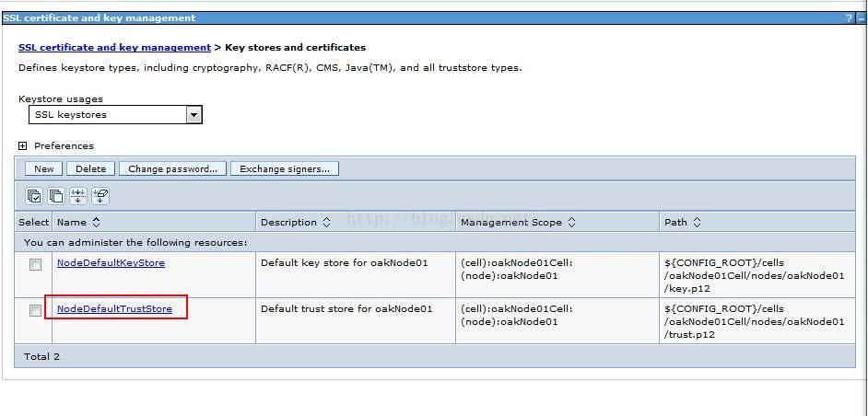Collapse the panel with the minus icon

click(860, 17)
